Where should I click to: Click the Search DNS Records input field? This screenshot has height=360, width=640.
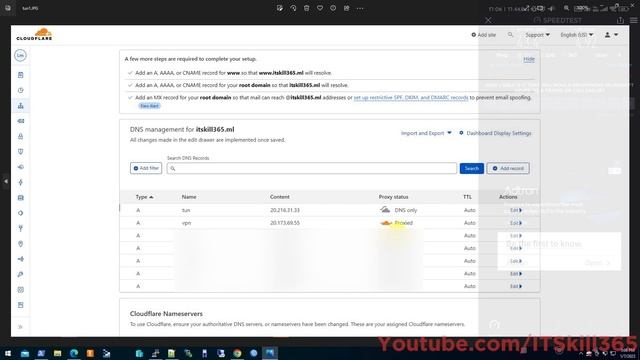tap(312, 168)
